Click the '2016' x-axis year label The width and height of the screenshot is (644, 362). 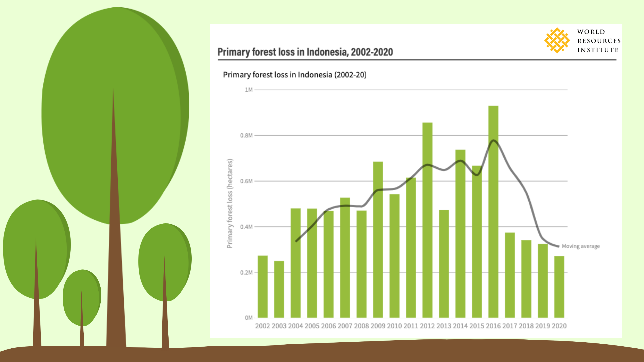coord(493,326)
